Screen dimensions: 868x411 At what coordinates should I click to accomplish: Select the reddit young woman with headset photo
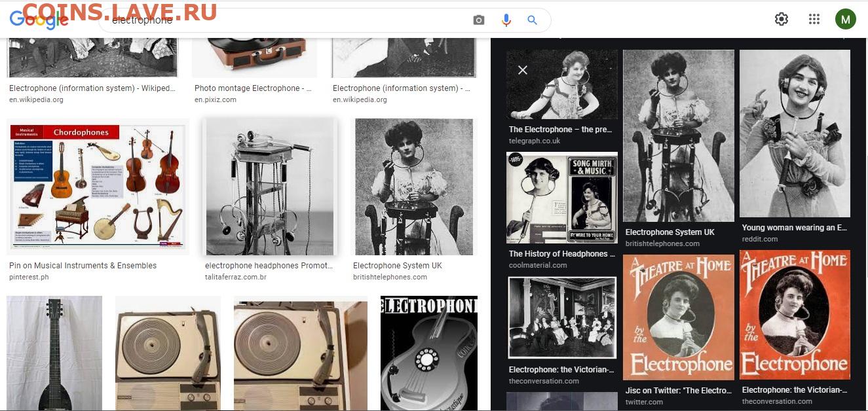click(795, 134)
